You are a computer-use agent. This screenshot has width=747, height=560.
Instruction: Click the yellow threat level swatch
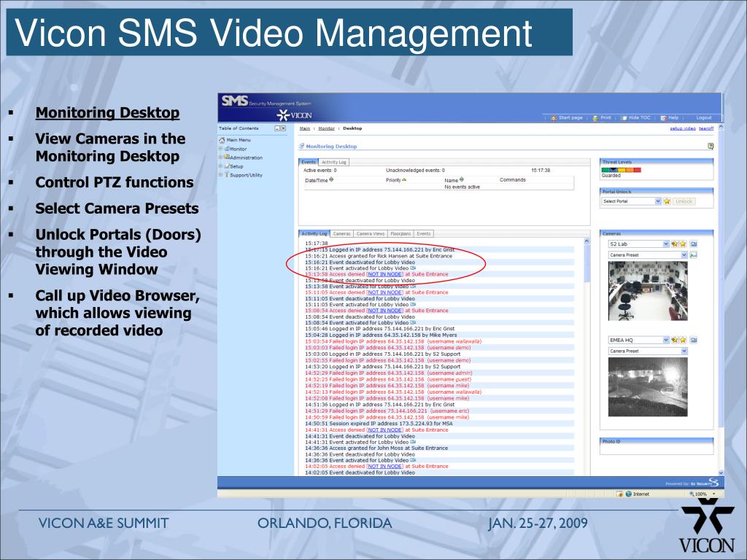click(x=622, y=169)
